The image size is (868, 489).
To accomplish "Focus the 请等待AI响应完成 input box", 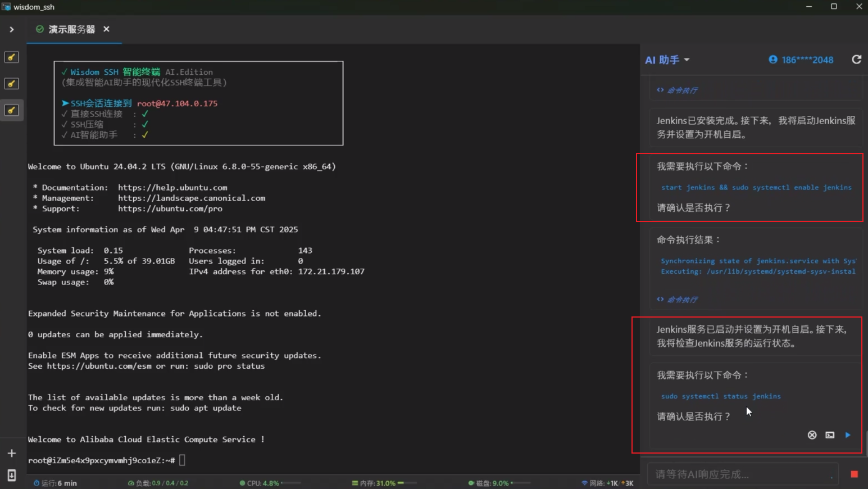I will (743, 474).
